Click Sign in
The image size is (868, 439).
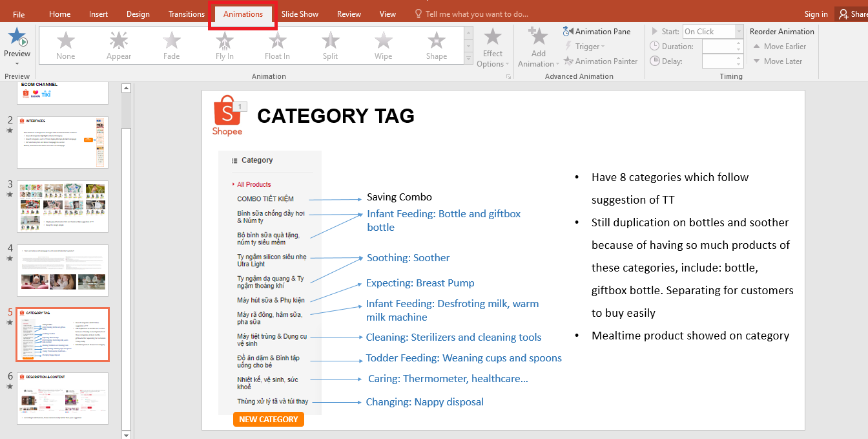point(815,13)
